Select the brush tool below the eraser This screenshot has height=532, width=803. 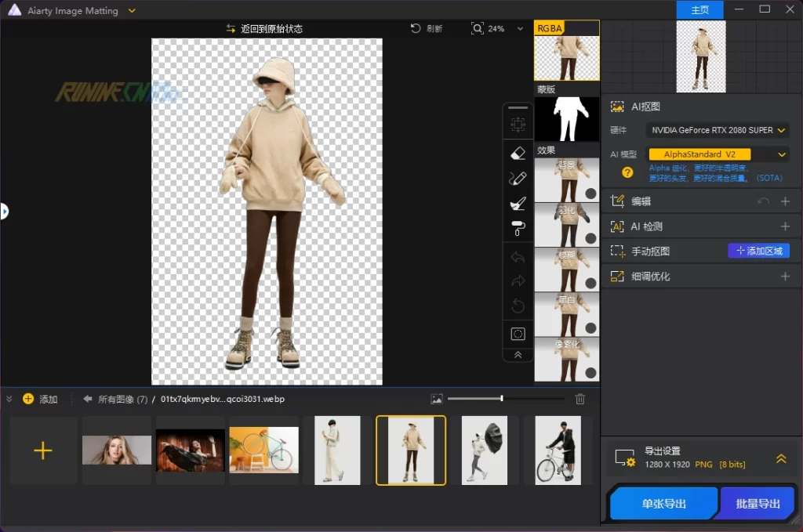tap(518, 178)
